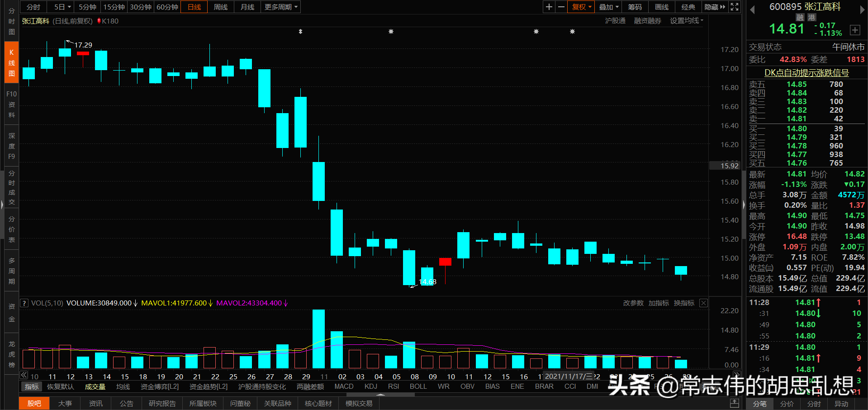Open the 更多周期 dropdown
The height and width of the screenshot is (410, 868).
280,7
